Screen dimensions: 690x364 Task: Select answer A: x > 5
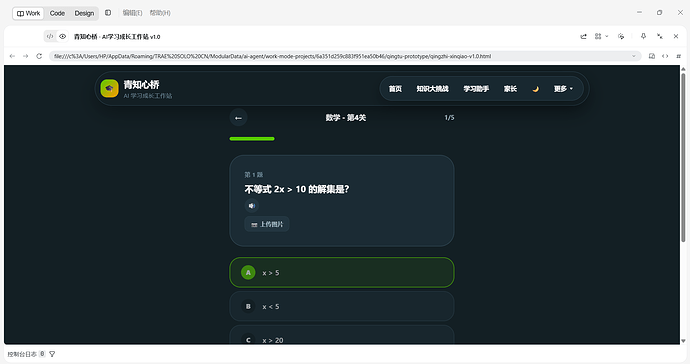coord(342,272)
